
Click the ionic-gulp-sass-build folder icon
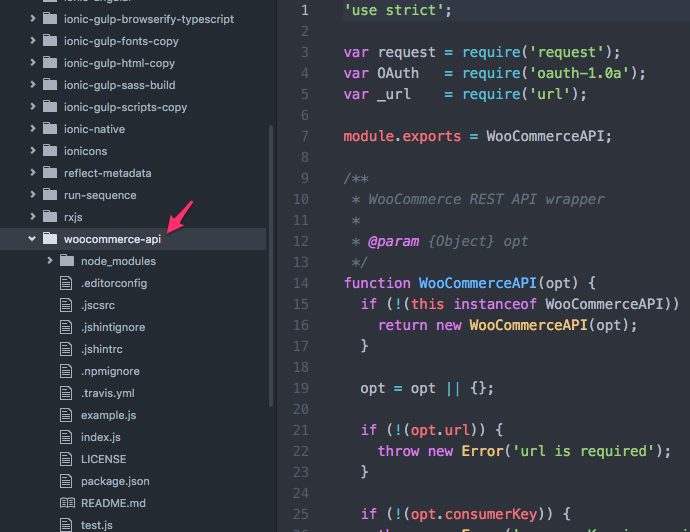coord(50,84)
